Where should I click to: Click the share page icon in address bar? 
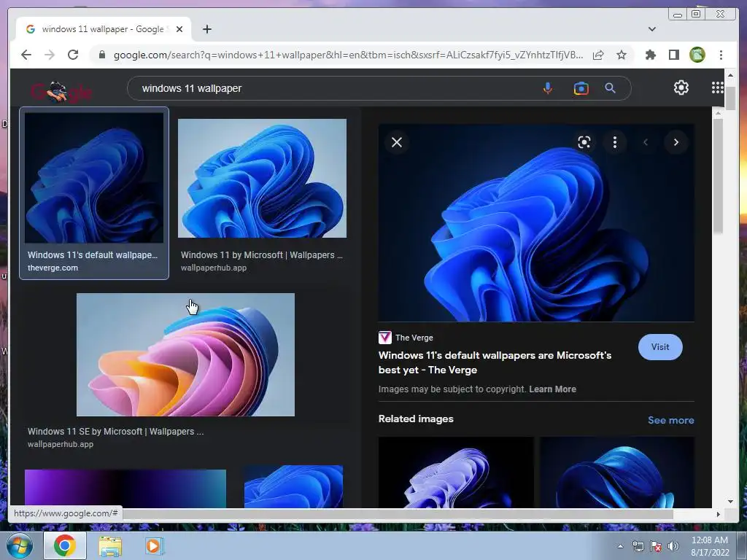(598, 55)
